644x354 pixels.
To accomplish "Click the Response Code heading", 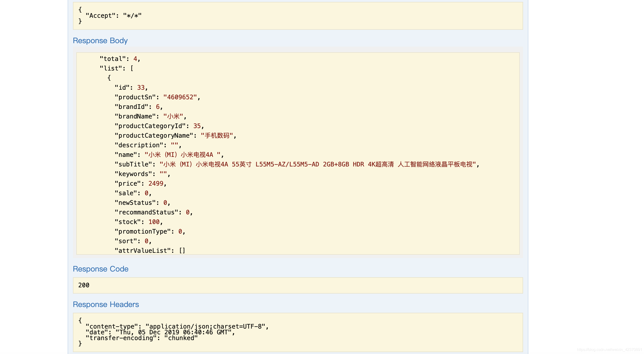I will 101,269.
